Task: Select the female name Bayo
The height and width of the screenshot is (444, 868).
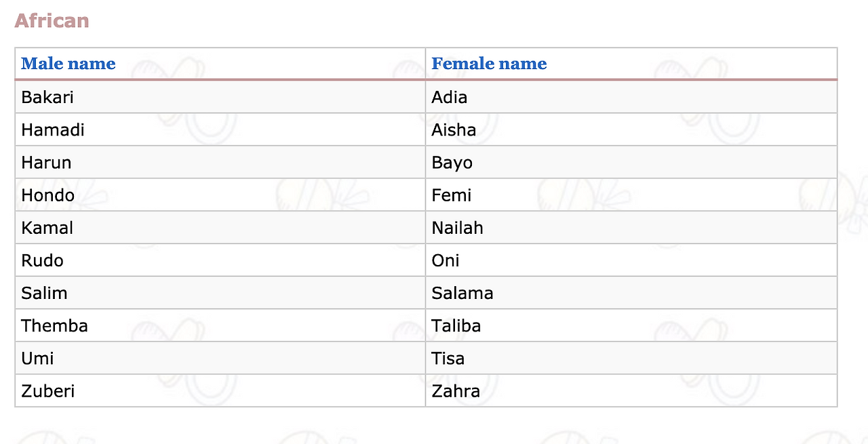Action: click(x=452, y=163)
